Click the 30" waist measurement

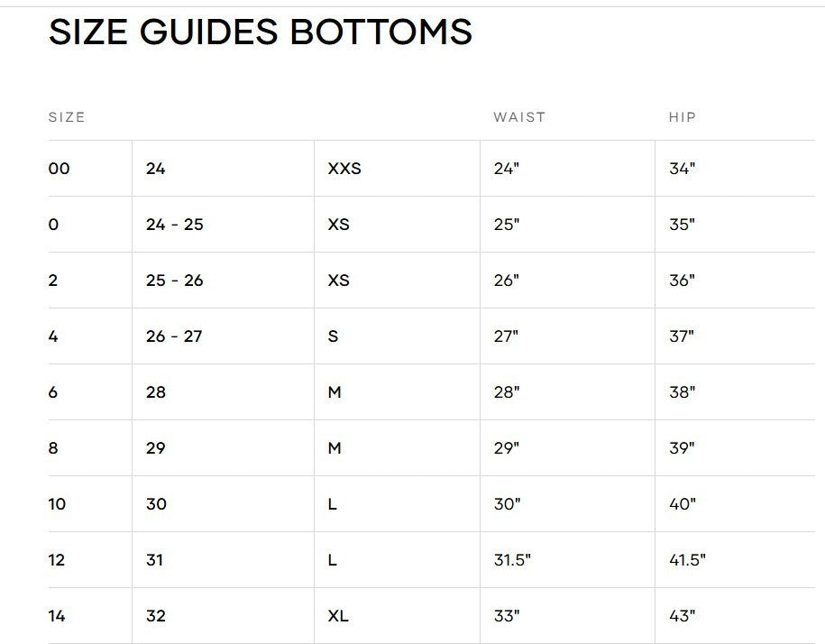508,504
